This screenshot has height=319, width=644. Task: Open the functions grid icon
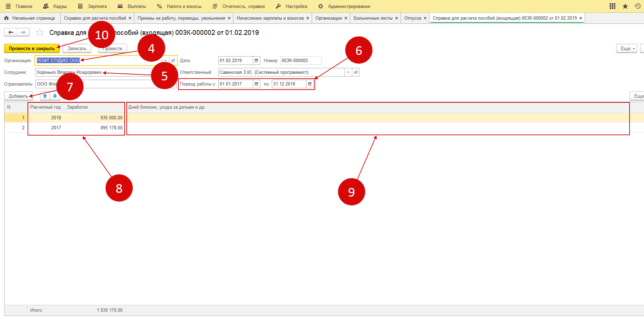click(612, 6)
